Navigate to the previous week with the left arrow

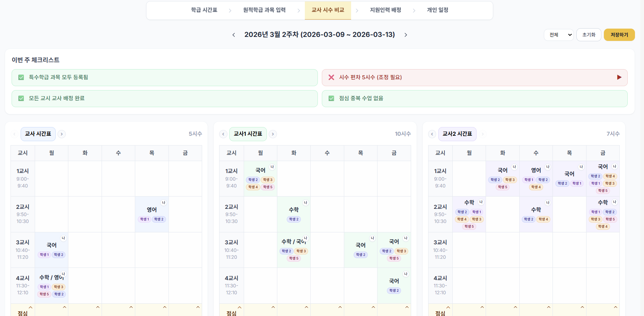coord(234,35)
